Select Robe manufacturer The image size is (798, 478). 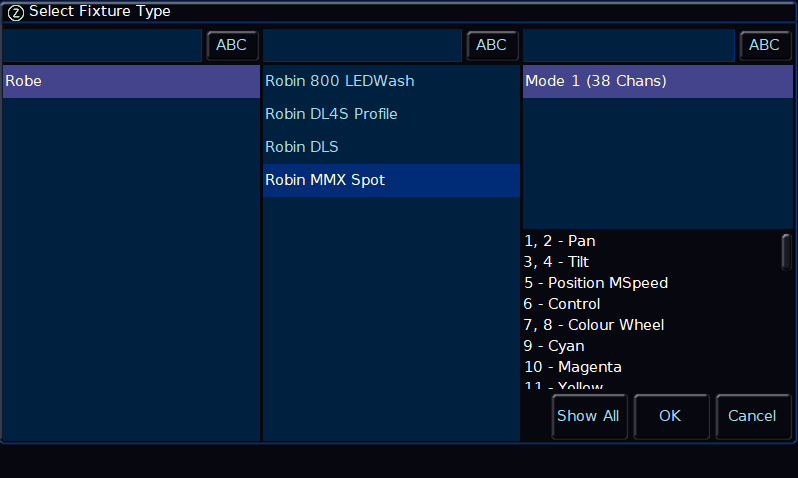131,81
